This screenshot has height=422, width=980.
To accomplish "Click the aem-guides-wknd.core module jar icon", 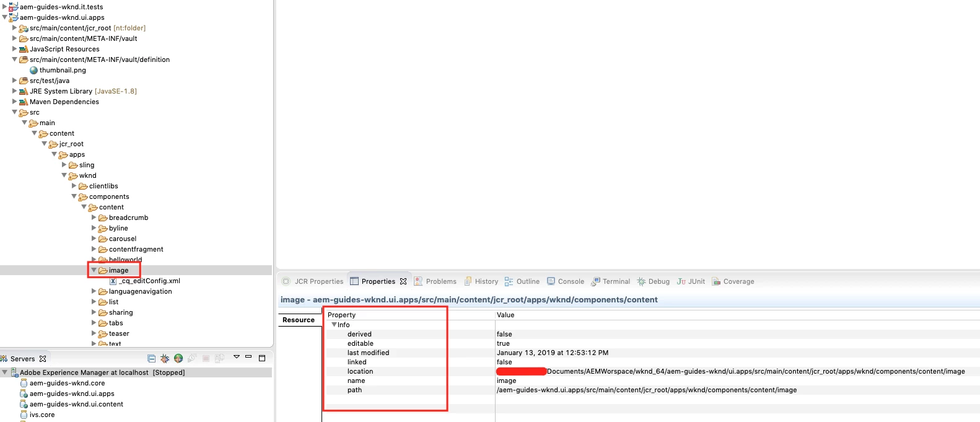I will [x=24, y=383].
